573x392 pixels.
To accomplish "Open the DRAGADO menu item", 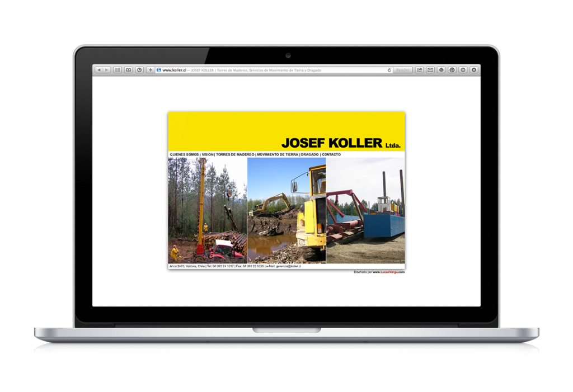I will (310, 154).
